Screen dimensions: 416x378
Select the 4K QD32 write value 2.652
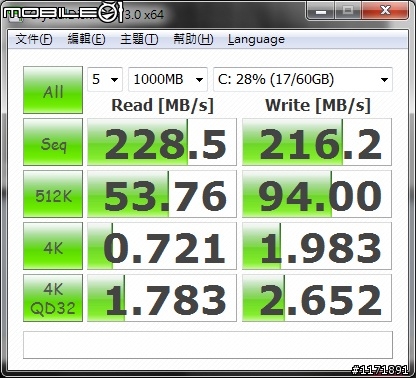click(x=317, y=298)
